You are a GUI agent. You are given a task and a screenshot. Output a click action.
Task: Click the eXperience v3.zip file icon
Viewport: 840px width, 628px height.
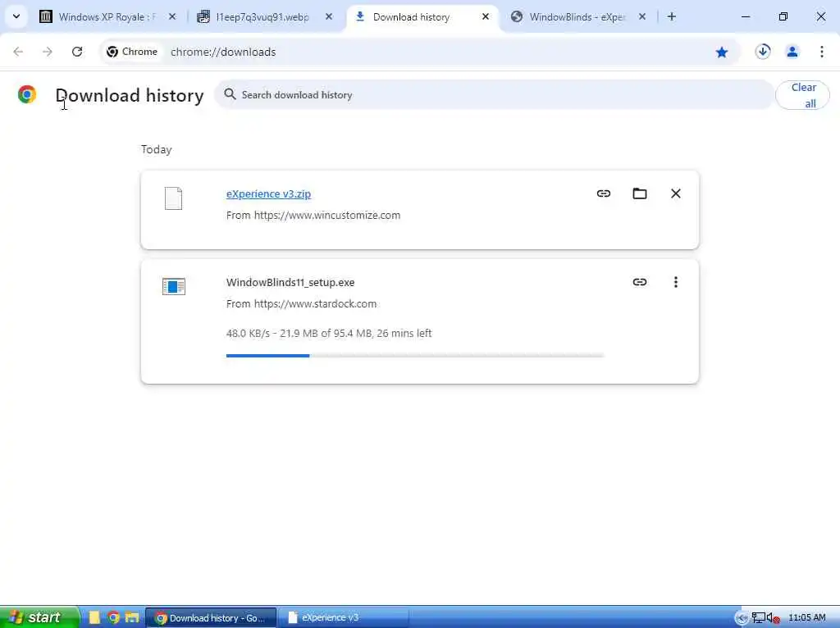[x=174, y=198]
